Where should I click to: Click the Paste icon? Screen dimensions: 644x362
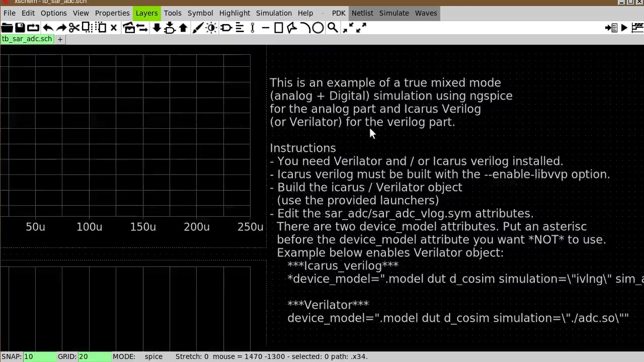pos(101,28)
